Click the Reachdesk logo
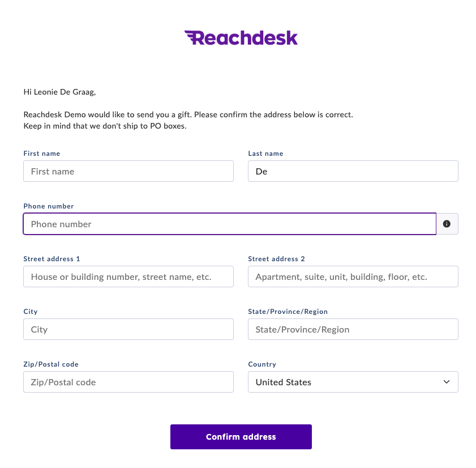The width and height of the screenshot is (476, 468). point(241,38)
